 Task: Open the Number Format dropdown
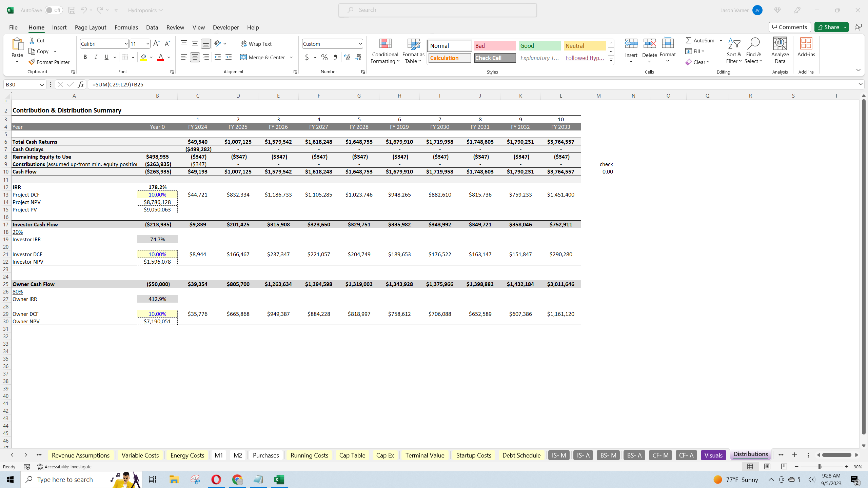click(360, 44)
